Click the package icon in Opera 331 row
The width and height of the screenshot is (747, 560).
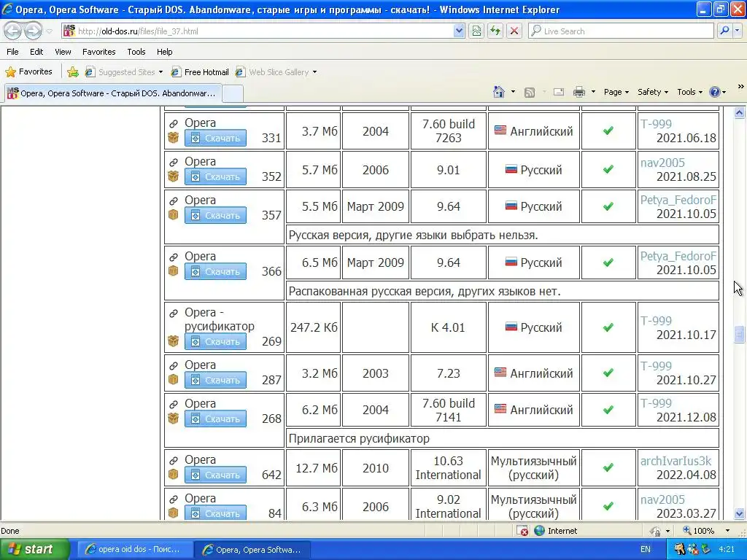point(174,138)
